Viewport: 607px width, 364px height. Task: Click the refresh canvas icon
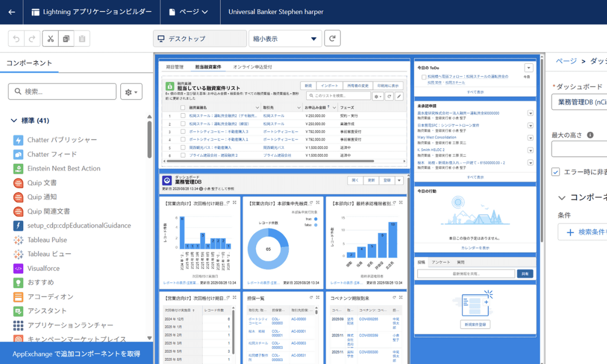[332, 38]
